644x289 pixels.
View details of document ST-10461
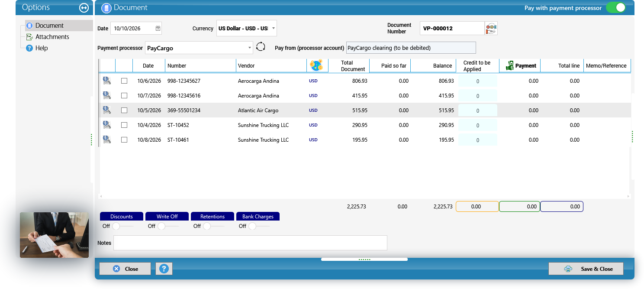pyautogui.click(x=107, y=140)
